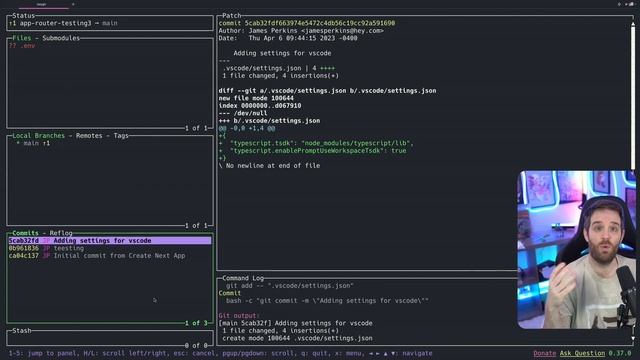Screen dimensions: 640x360
Task: Click the Command Log panel title
Action: [x=243, y=278]
